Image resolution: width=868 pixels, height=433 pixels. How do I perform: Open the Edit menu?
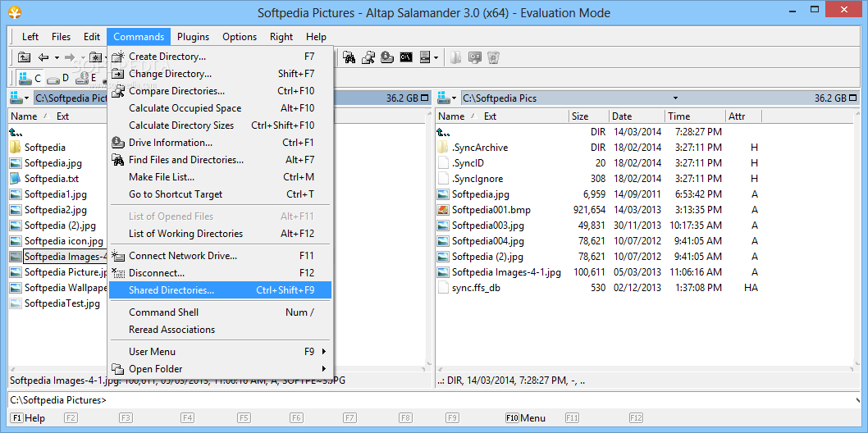[x=92, y=37]
